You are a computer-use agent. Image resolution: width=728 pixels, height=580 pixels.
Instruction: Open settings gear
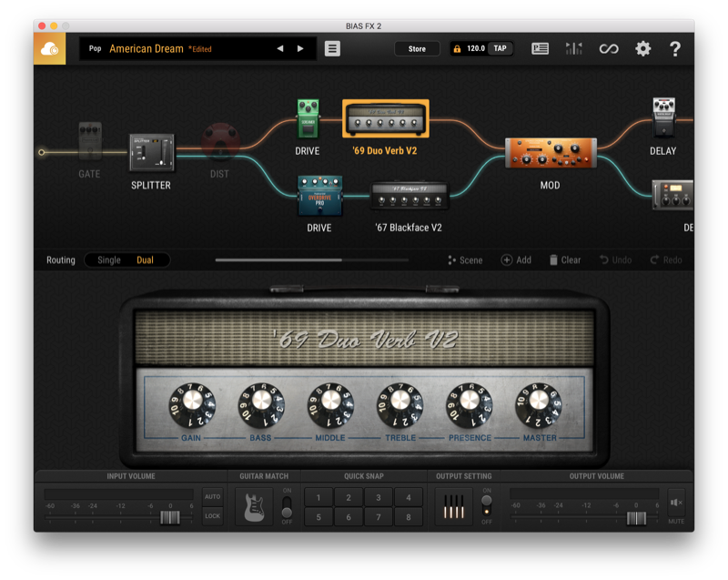click(643, 48)
